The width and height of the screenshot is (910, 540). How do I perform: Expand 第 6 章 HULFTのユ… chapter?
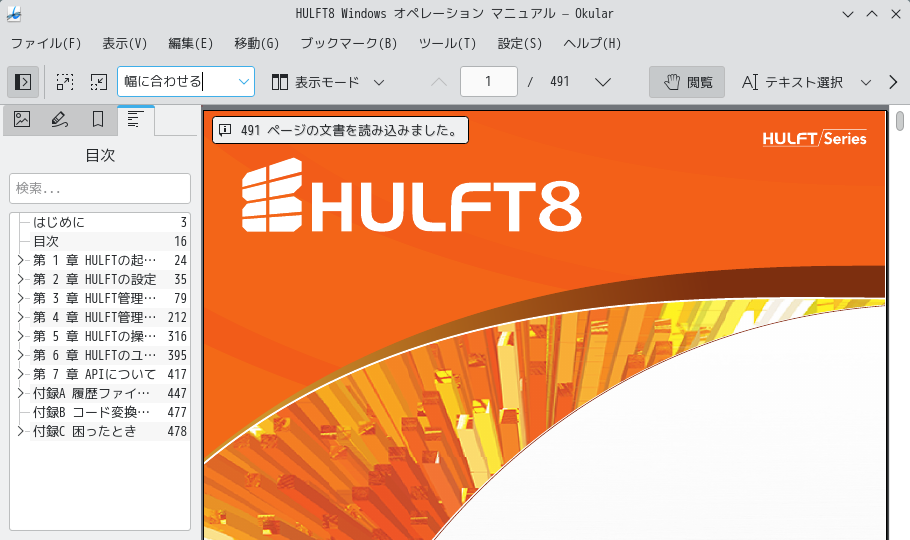coord(20,355)
